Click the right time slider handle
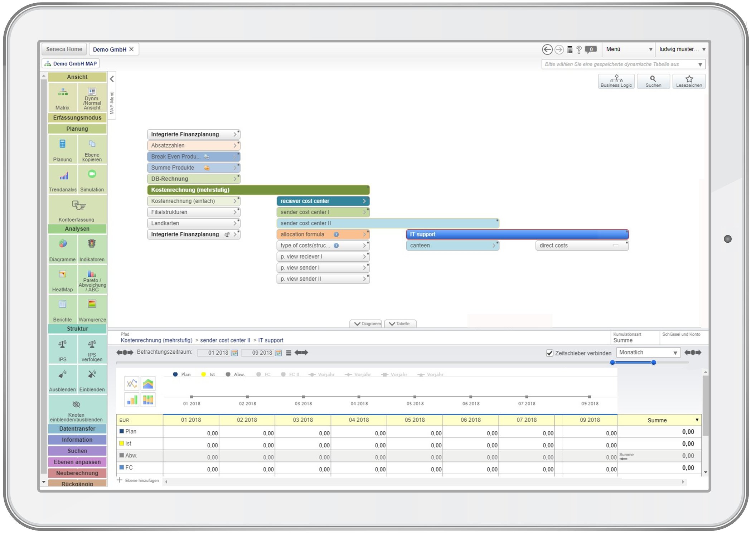This screenshot has width=756, height=533. tap(653, 363)
